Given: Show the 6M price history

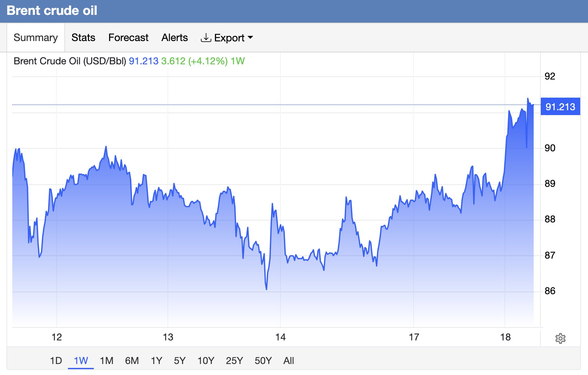Looking at the screenshot, I should pos(132,360).
